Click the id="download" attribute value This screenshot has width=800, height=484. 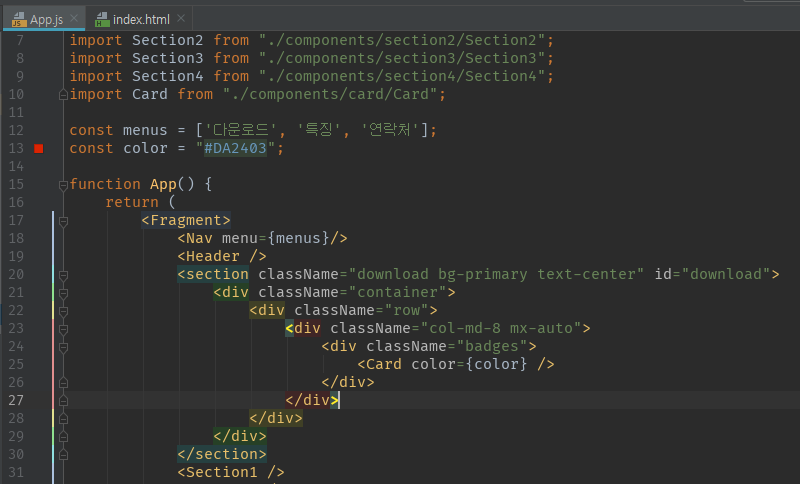pos(726,274)
